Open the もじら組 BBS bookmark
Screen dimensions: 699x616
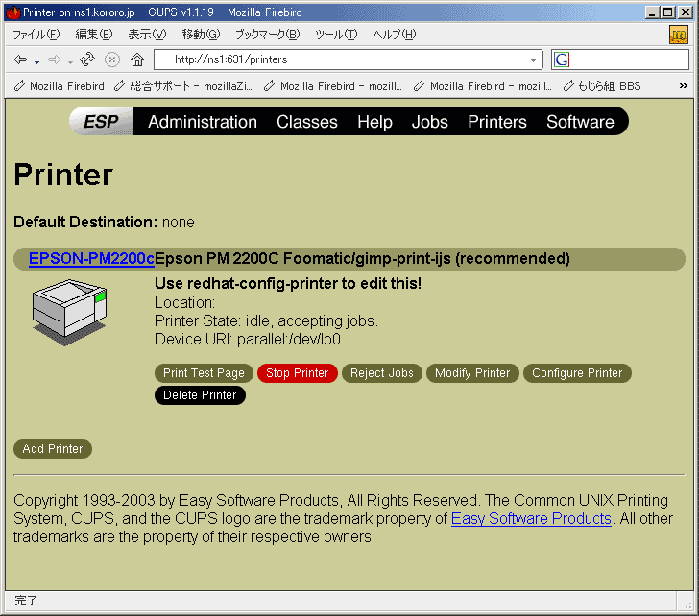pos(602,86)
